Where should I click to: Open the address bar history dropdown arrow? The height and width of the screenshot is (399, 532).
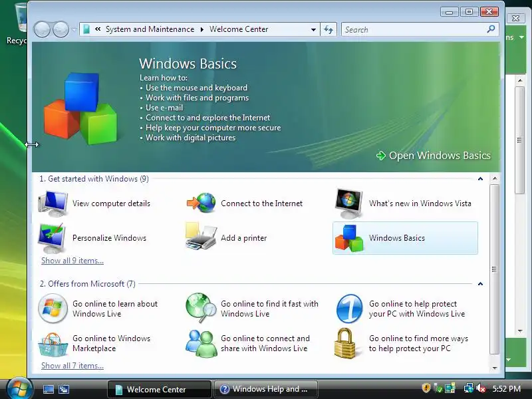[313, 29]
